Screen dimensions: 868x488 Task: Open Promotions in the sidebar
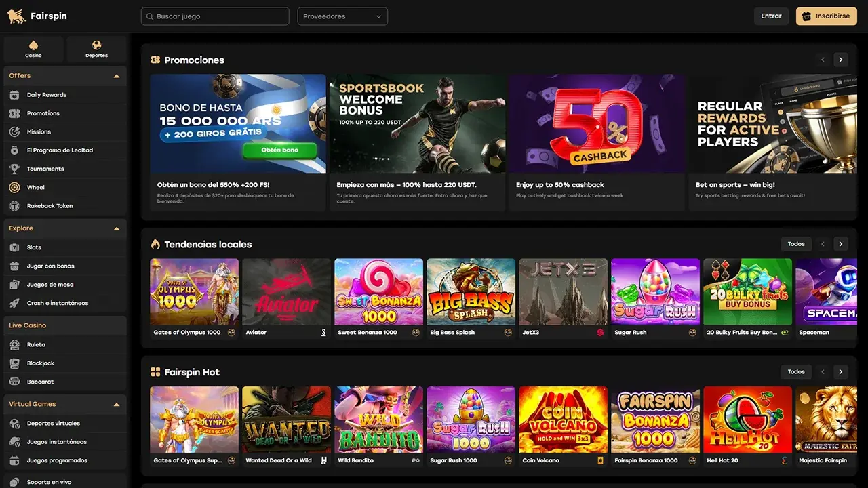click(x=65, y=113)
